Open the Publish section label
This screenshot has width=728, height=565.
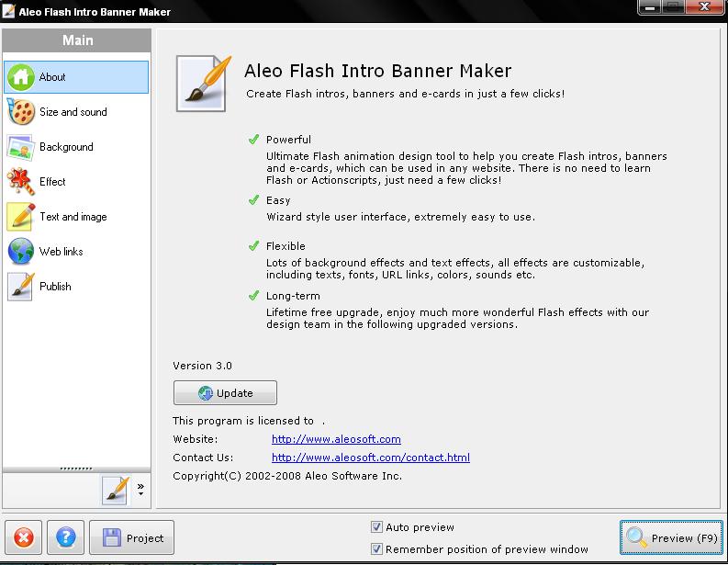pyautogui.click(x=55, y=287)
